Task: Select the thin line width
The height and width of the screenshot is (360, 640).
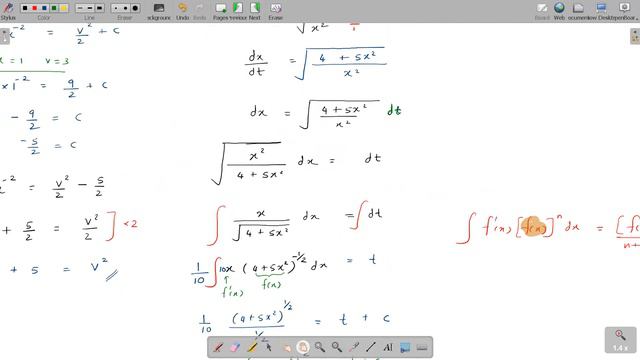Action: pyautogui.click(x=80, y=8)
